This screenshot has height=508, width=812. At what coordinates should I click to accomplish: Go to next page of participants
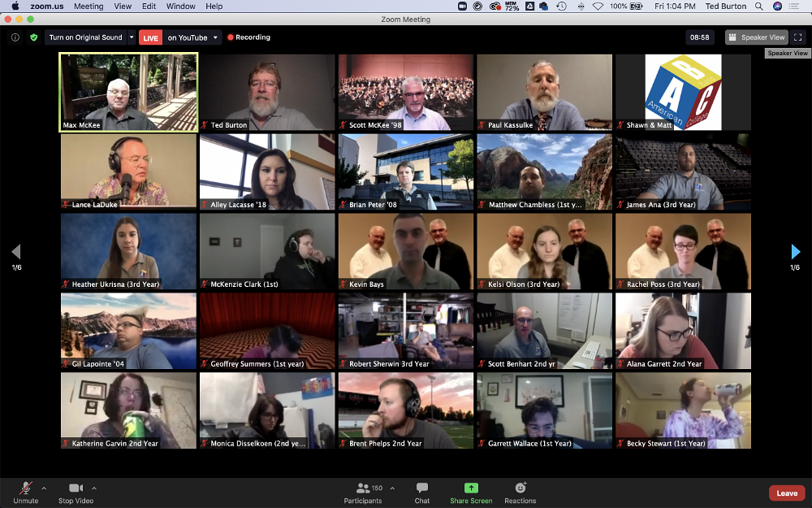click(x=796, y=252)
